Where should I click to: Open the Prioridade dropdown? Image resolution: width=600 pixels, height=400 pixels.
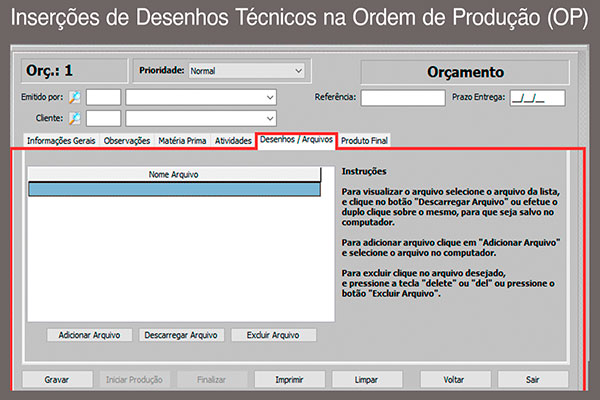click(298, 71)
